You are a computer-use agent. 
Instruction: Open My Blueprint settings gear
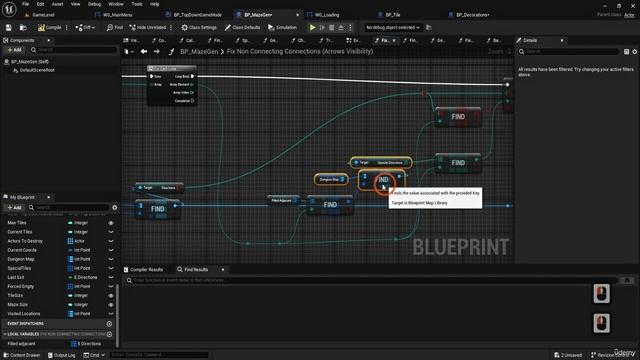(x=115, y=207)
